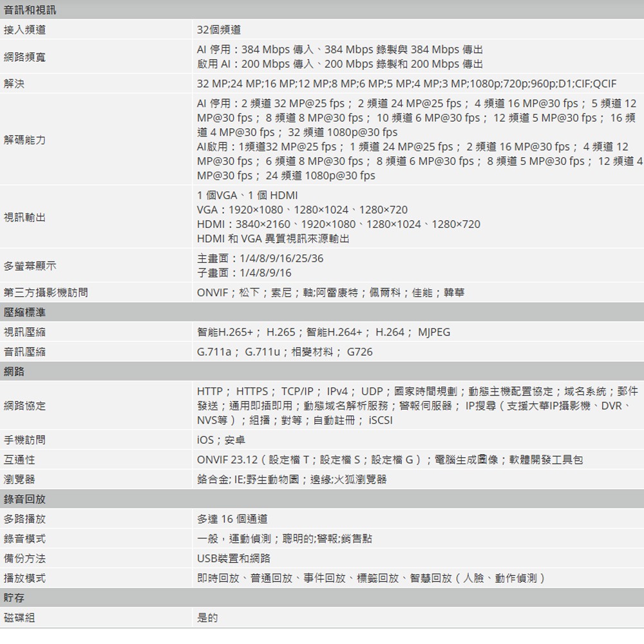Select the 網路協定 label
Viewport: 644px width, 644px height.
(24, 405)
